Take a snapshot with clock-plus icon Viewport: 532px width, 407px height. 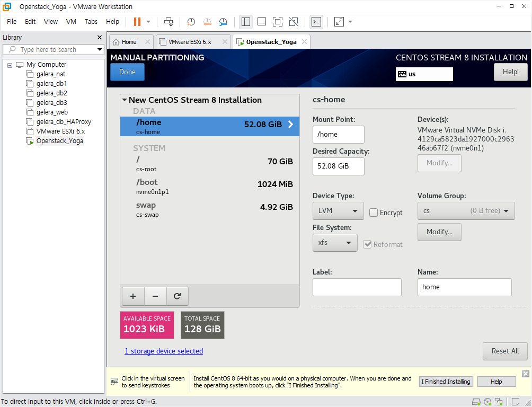(191, 22)
